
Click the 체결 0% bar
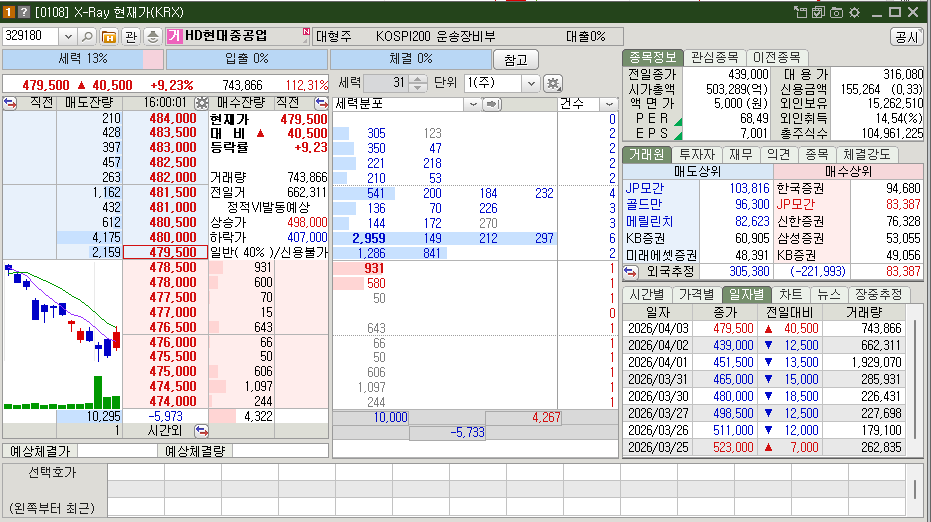coord(411,59)
